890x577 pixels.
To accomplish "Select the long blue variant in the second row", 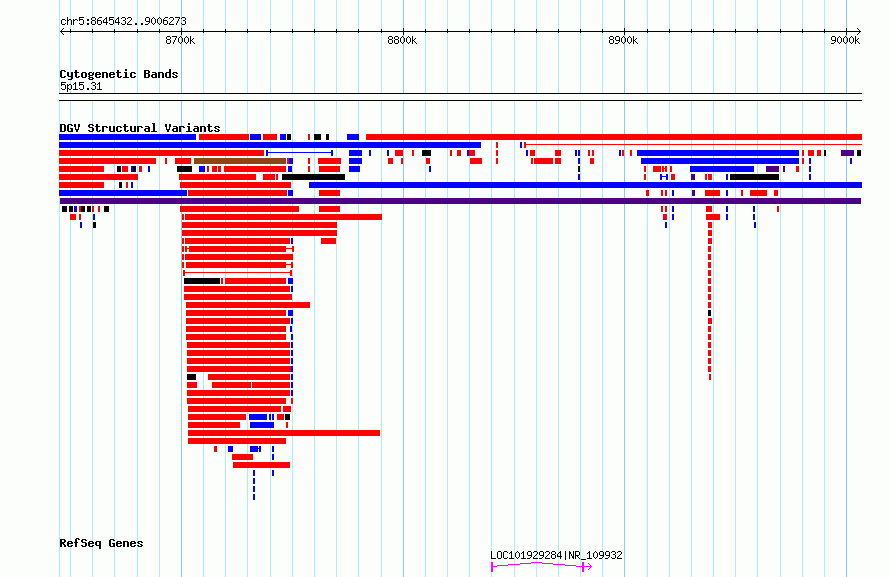I will [x=270, y=145].
